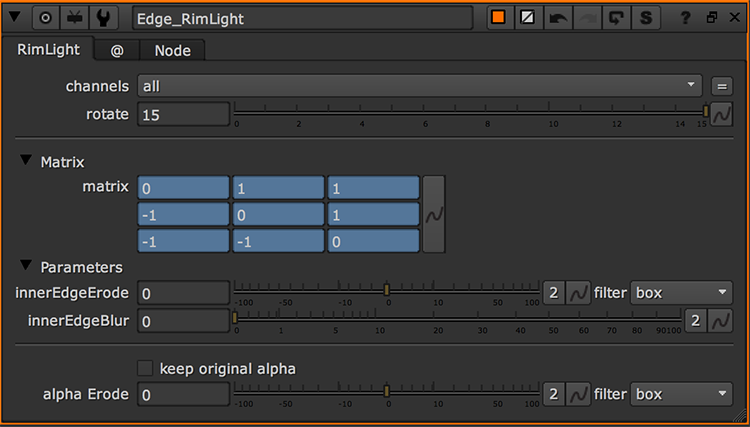This screenshot has height=427, width=750.
Task: Open help with the question mark icon
Action: coord(685,18)
